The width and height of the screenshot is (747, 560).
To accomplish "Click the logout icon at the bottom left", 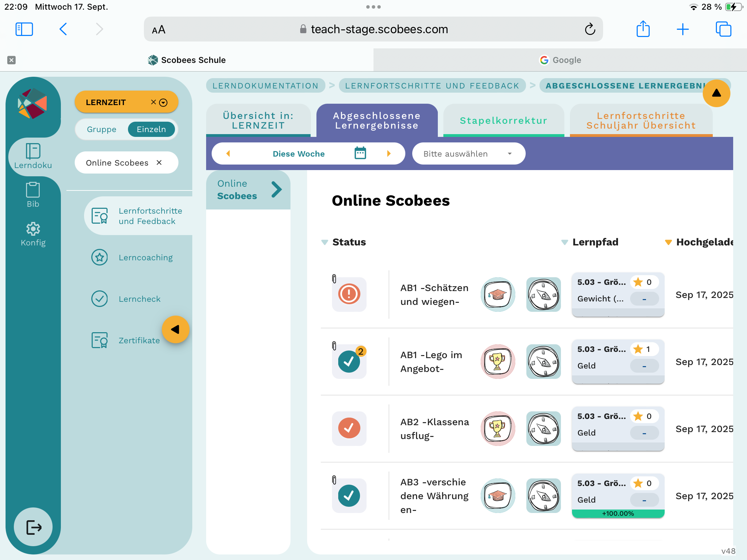I will pyautogui.click(x=34, y=527).
